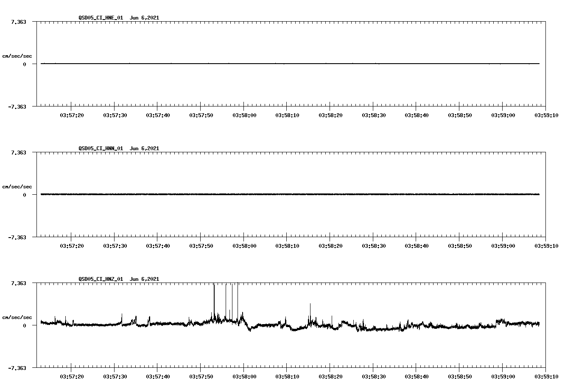Click the QSD05_CI_HNE_01 channel title
The height and width of the screenshot is (392, 576).
click(x=101, y=18)
